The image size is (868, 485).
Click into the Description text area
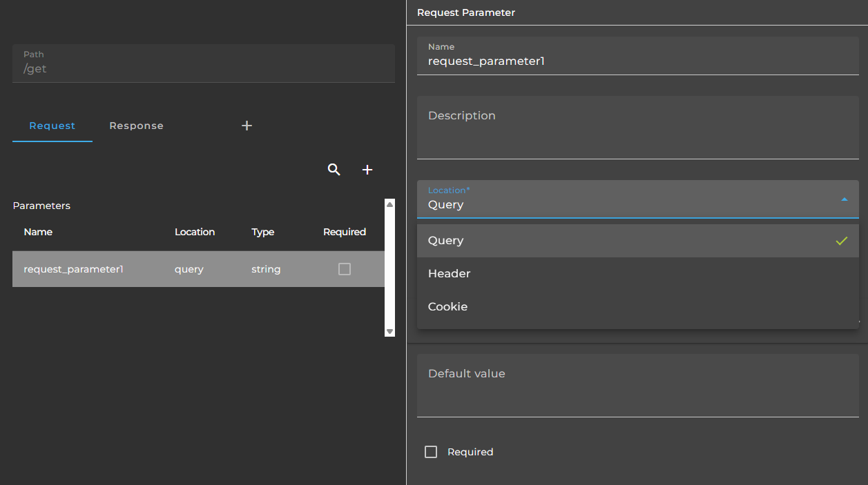pos(638,128)
